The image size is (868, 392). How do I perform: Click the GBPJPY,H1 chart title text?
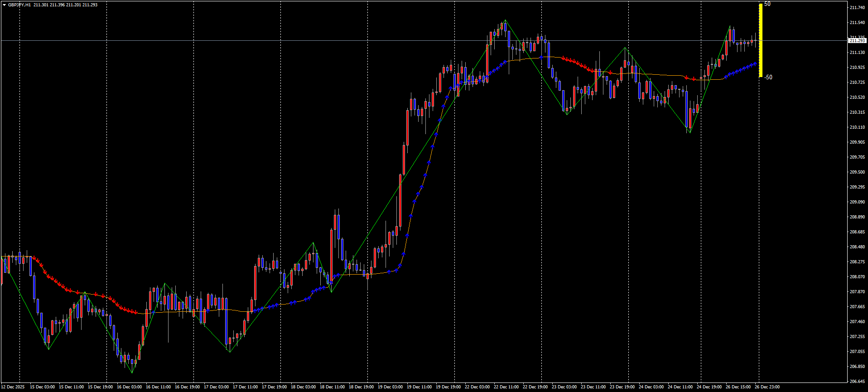click(19, 5)
